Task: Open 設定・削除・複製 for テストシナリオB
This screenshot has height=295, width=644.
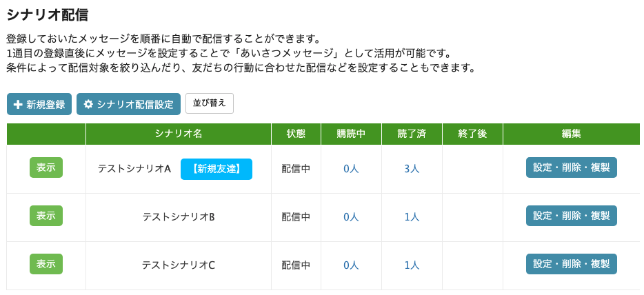Action: coord(571,216)
